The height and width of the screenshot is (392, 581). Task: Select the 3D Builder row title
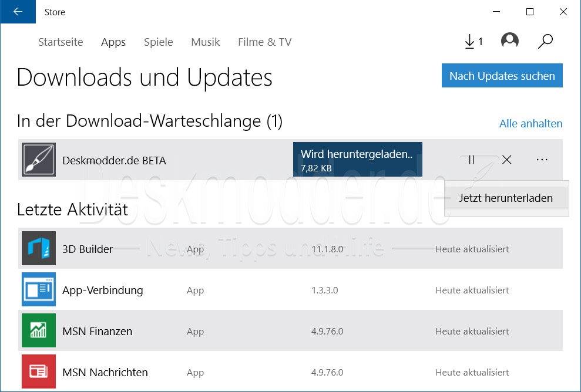tap(88, 249)
